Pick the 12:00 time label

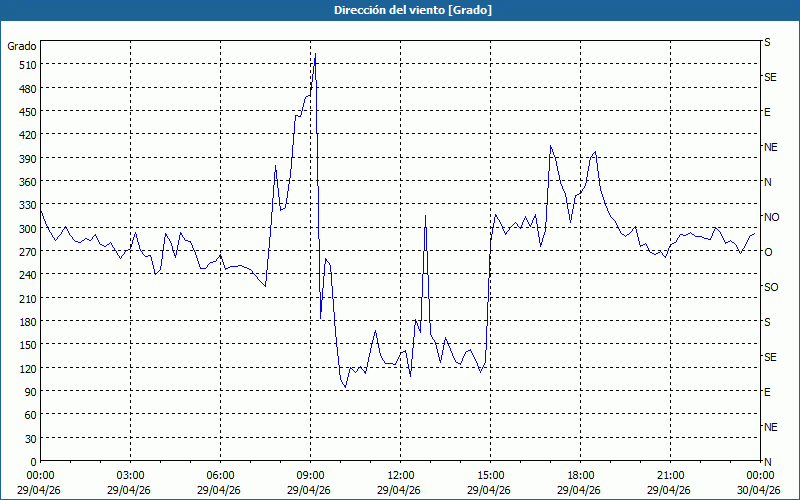click(x=400, y=475)
